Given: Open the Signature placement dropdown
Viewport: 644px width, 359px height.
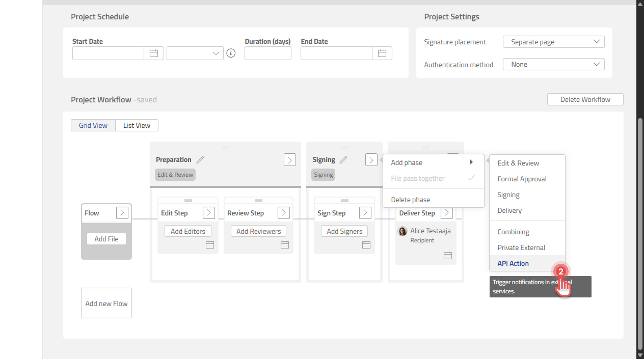Looking at the screenshot, I should 554,42.
